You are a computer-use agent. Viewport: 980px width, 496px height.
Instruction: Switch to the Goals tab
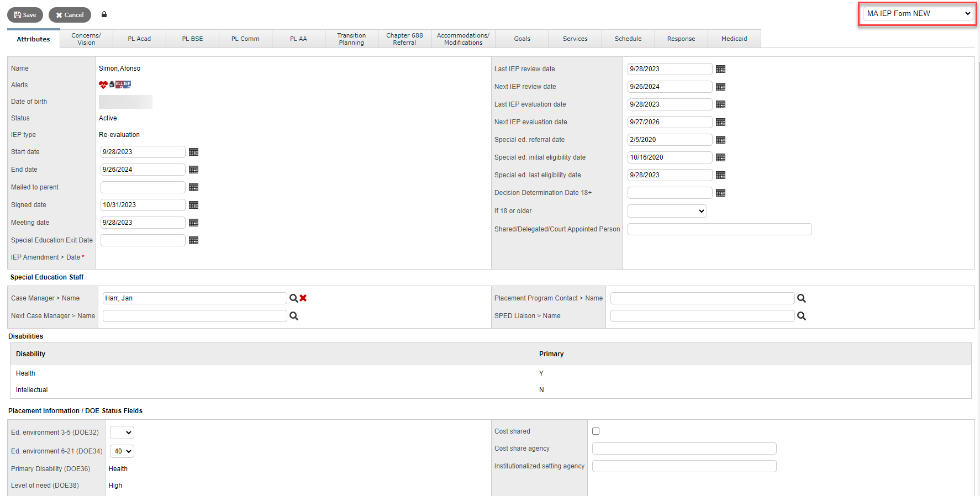(521, 39)
